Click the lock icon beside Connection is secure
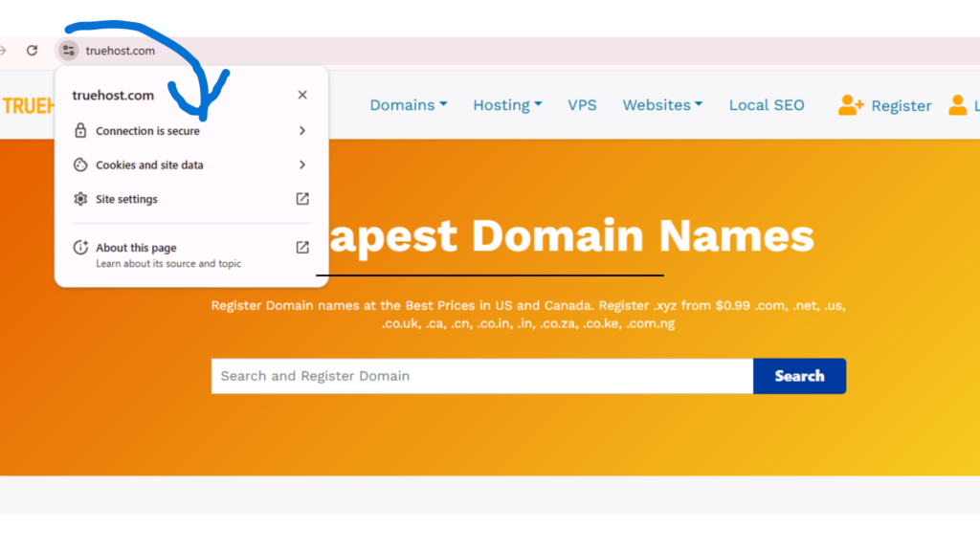Viewport: 980px width, 551px height. (x=81, y=130)
